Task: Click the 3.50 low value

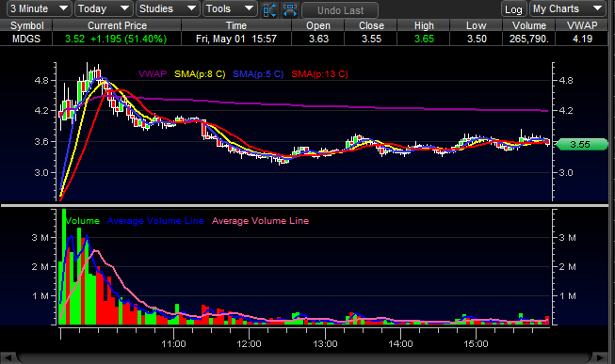Action: (477, 39)
